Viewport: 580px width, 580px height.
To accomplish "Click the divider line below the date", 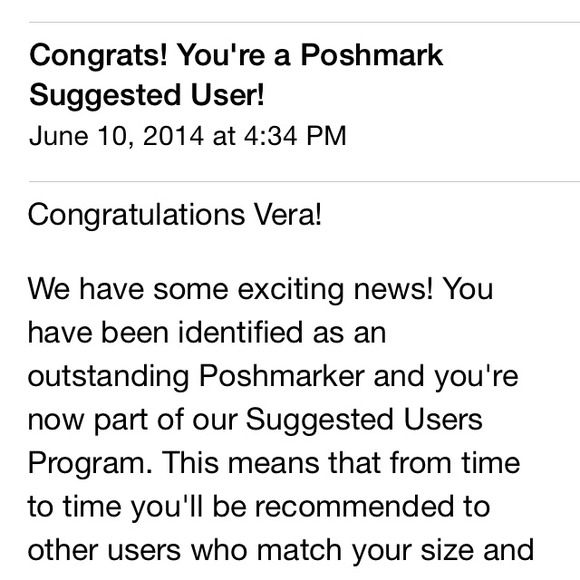I will (x=304, y=182).
